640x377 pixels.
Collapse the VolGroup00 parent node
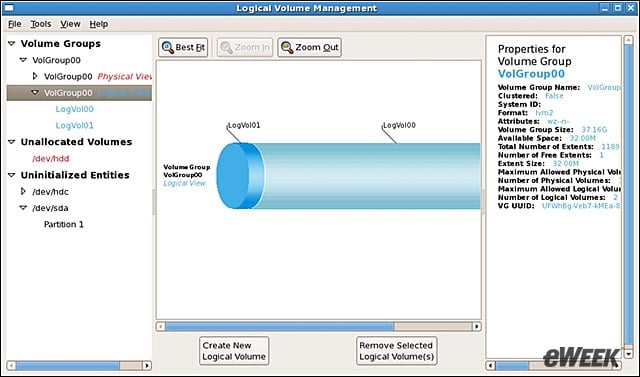tap(23, 60)
